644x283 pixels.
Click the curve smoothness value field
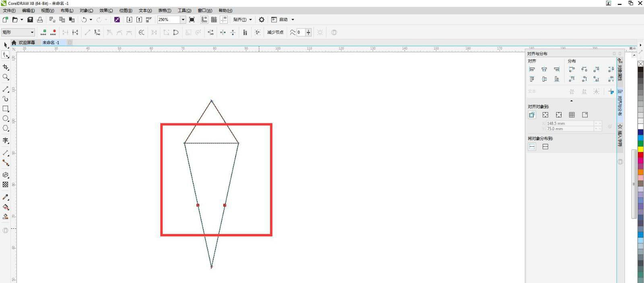tap(301, 32)
